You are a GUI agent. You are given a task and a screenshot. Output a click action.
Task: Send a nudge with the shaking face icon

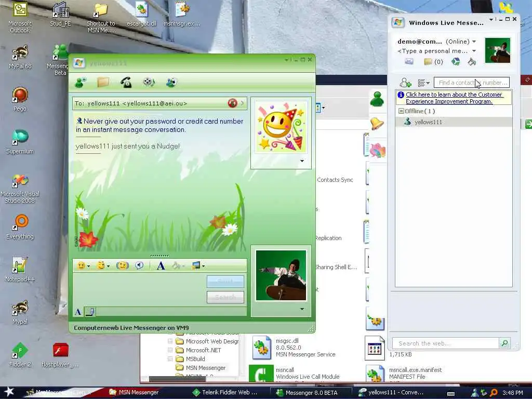(123, 265)
